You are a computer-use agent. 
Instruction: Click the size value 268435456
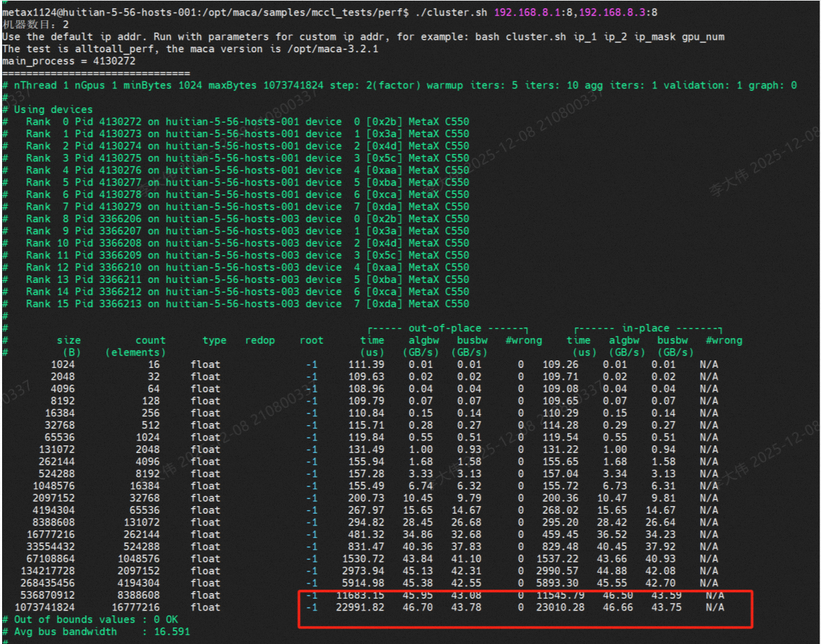pyautogui.click(x=47, y=583)
